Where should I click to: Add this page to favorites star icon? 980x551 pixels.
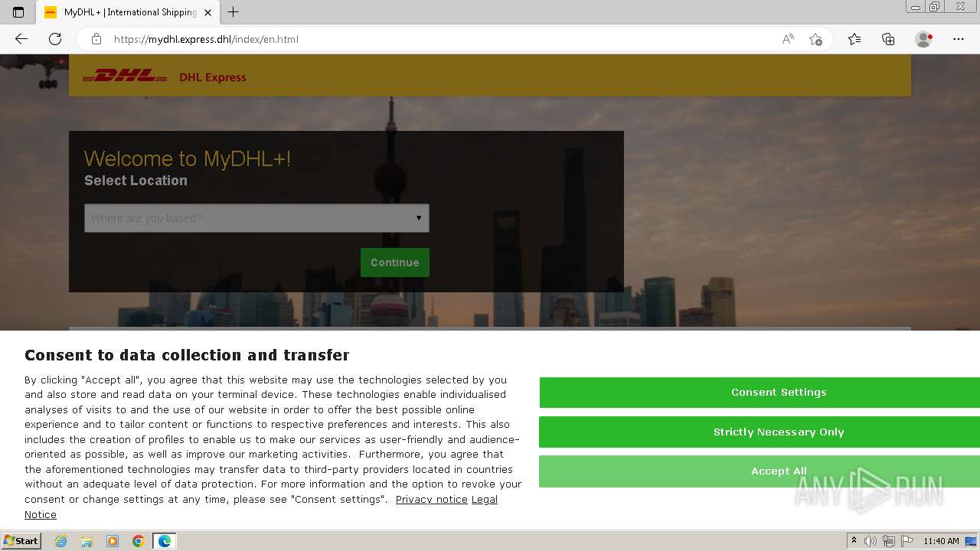click(816, 39)
